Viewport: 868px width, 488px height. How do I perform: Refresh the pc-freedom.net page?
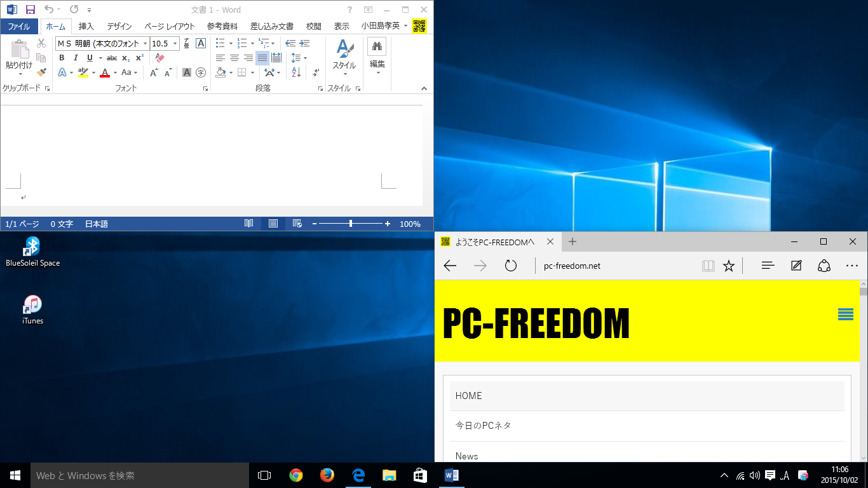(511, 266)
